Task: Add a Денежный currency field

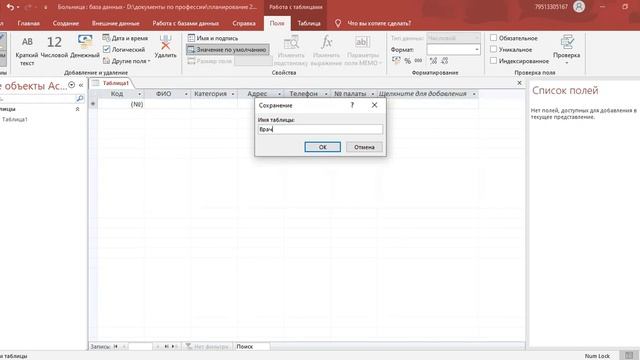Action: click(x=85, y=47)
